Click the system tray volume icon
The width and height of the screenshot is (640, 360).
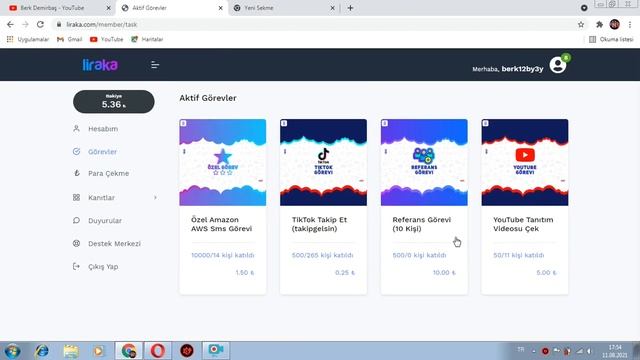589,351
